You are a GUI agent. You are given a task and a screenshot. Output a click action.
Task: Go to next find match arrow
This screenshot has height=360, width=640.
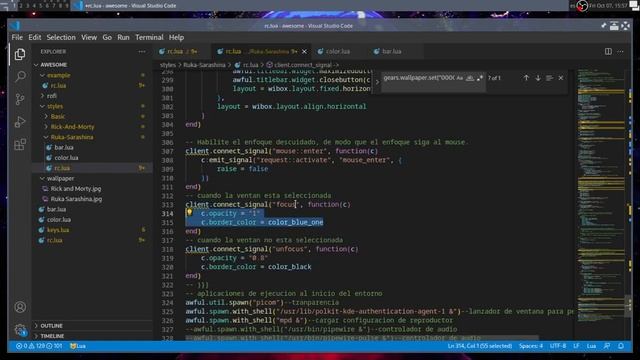point(538,78)
